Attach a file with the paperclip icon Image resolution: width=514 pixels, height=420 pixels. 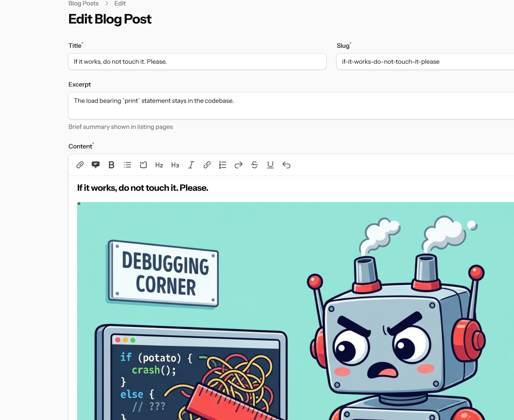coord(80,165)
